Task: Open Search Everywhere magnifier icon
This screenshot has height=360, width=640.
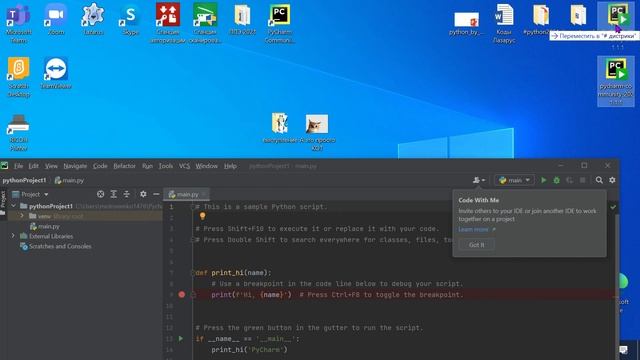Action: 599,180
